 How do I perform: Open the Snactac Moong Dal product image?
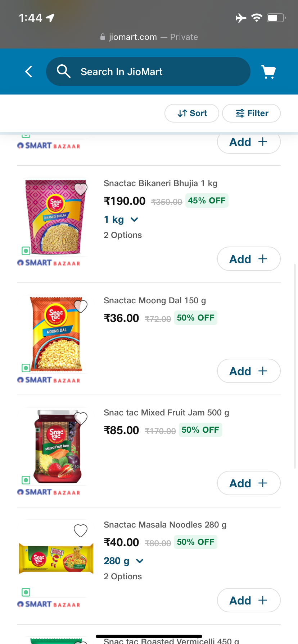point(56,334)
